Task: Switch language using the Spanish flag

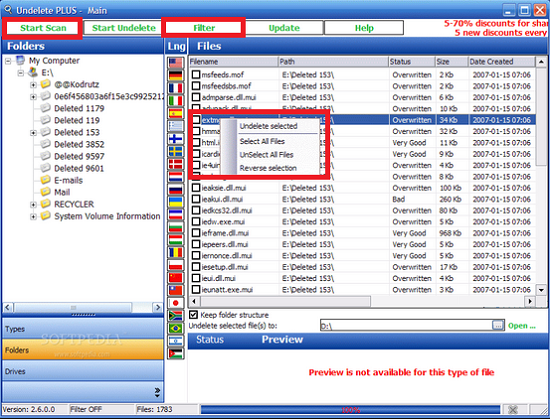Action: 175,113
